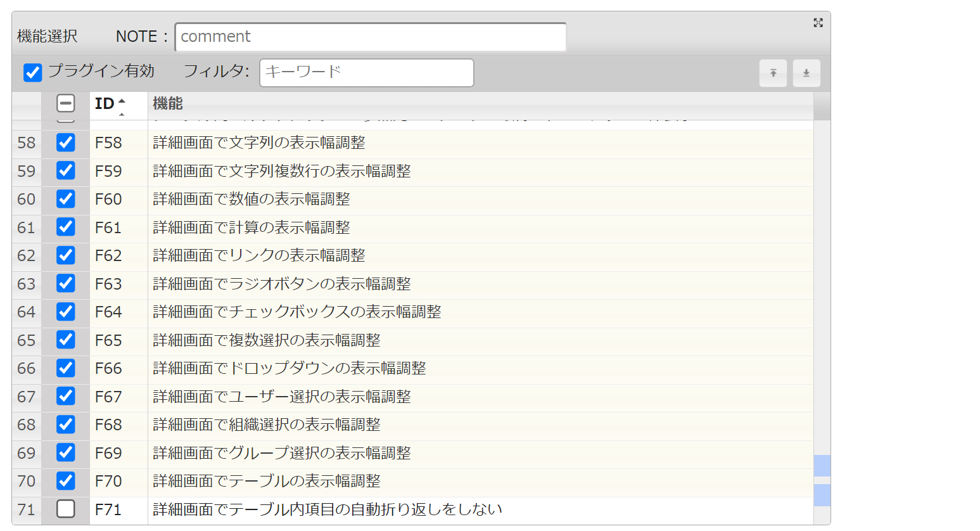
Task: Check the F71 row checkbox
Action: (66, 509)
